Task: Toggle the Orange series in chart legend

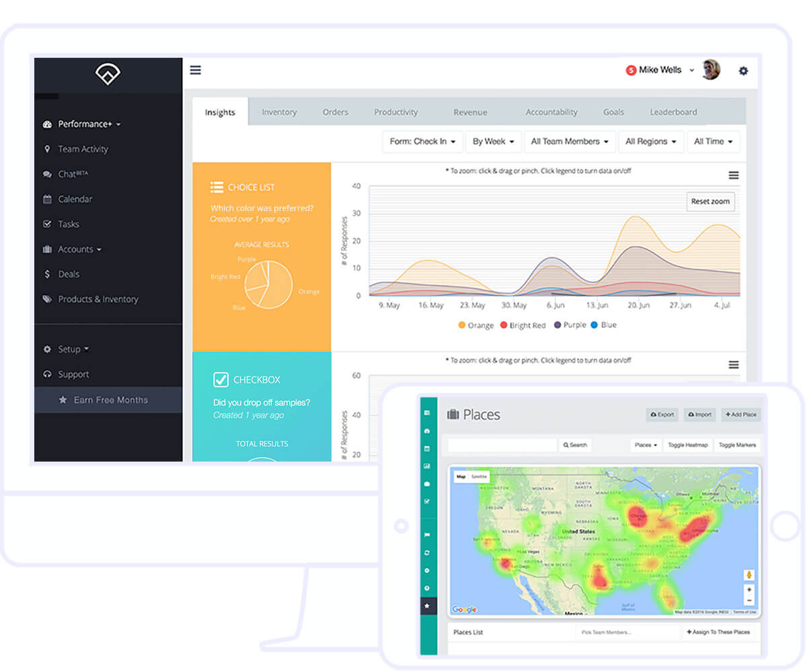Action: pos(476,325)
